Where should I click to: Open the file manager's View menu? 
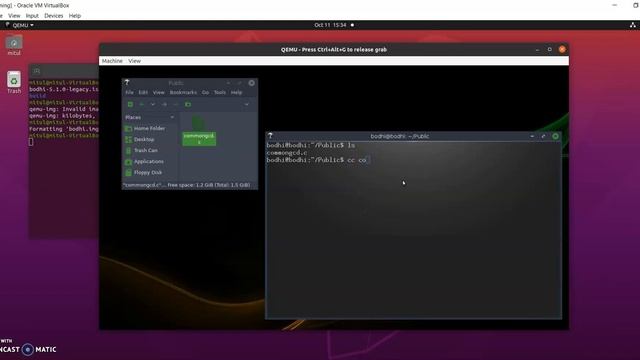click(158, 93)
